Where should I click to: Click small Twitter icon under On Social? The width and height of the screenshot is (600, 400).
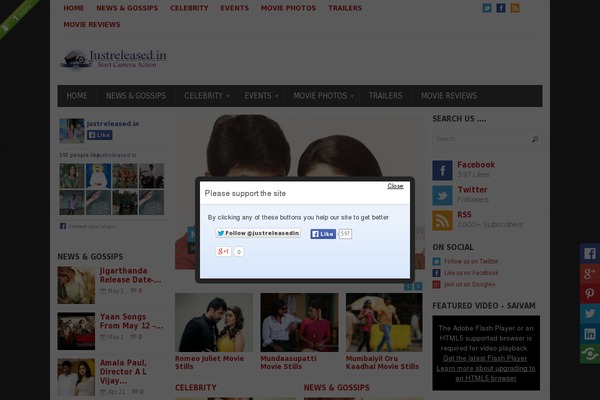[436, 261]
